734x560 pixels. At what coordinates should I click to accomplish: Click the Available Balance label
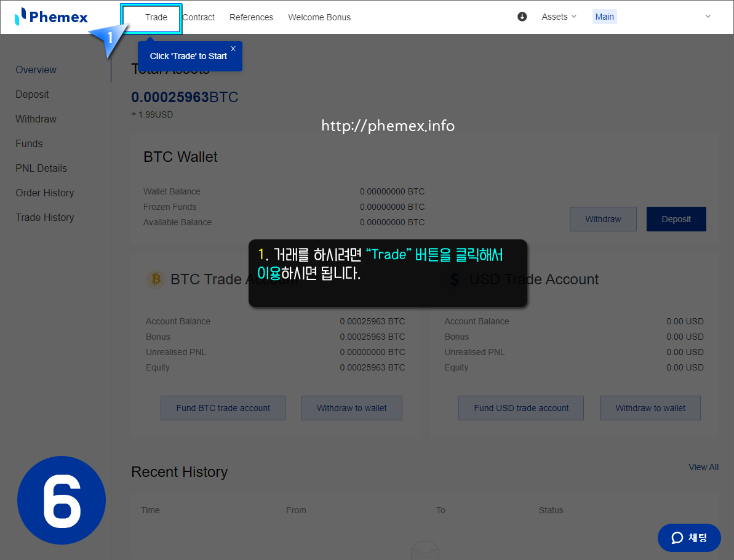point(177,222)
